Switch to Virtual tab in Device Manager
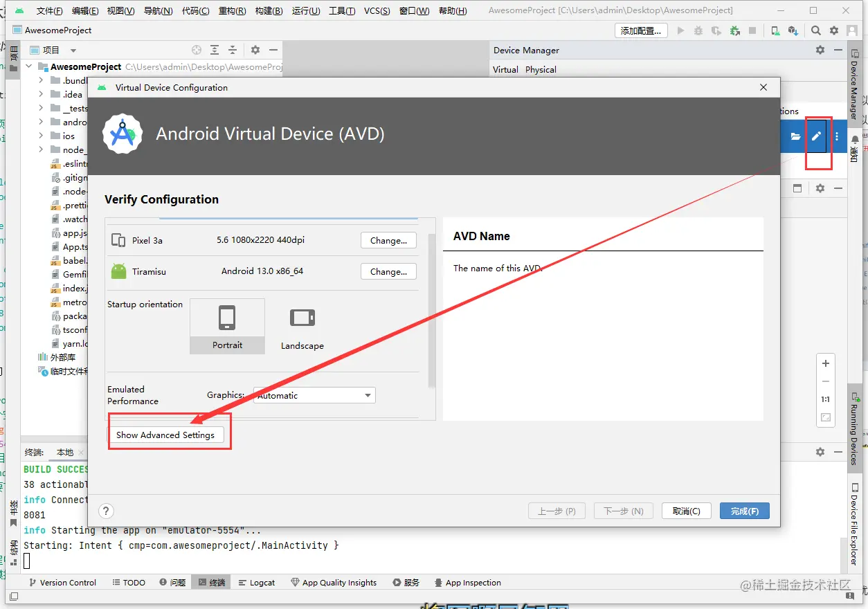This screenshot has height=609, width=868. tap(505, 69)
